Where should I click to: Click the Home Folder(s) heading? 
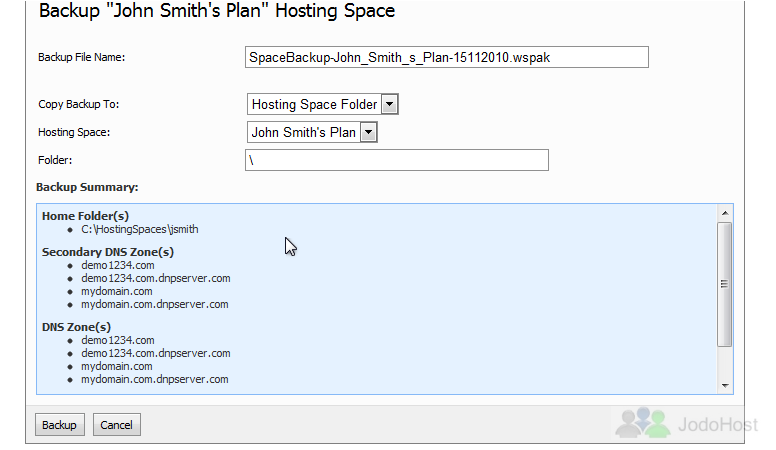point(85,216)
